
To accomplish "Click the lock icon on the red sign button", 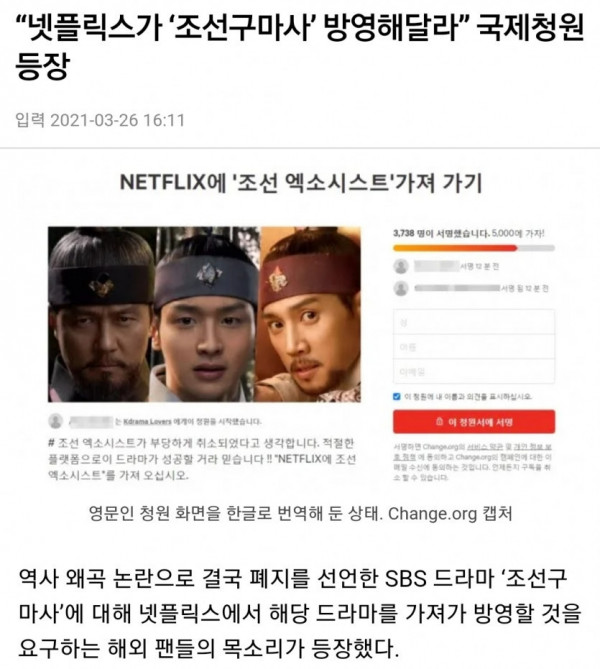I will pos(440,422).
